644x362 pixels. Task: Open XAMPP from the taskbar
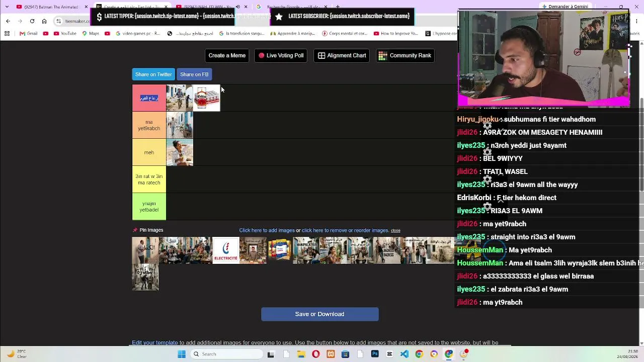click(331, 354)
